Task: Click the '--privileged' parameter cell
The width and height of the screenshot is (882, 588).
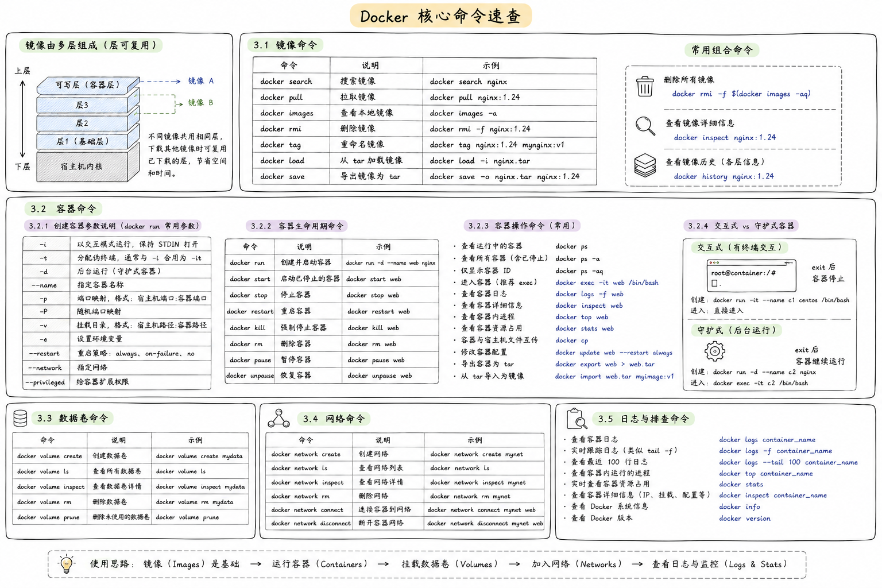Action: (46, 382)
